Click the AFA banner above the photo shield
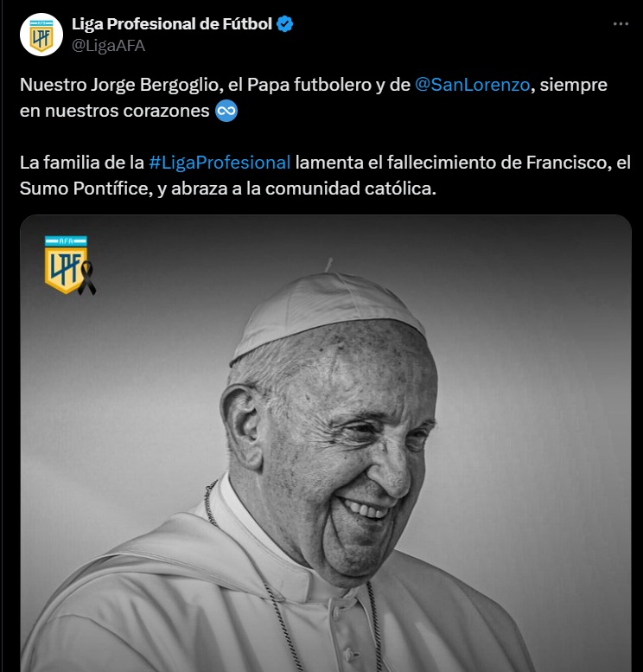The width and height of the screenshot is (643, 672). pyautogui.click(x=66, y=240)
